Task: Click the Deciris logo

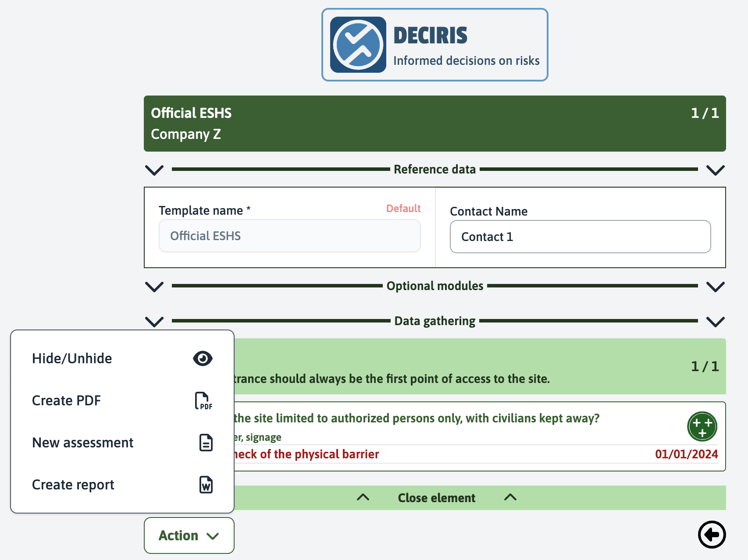Action: (358, 45)
